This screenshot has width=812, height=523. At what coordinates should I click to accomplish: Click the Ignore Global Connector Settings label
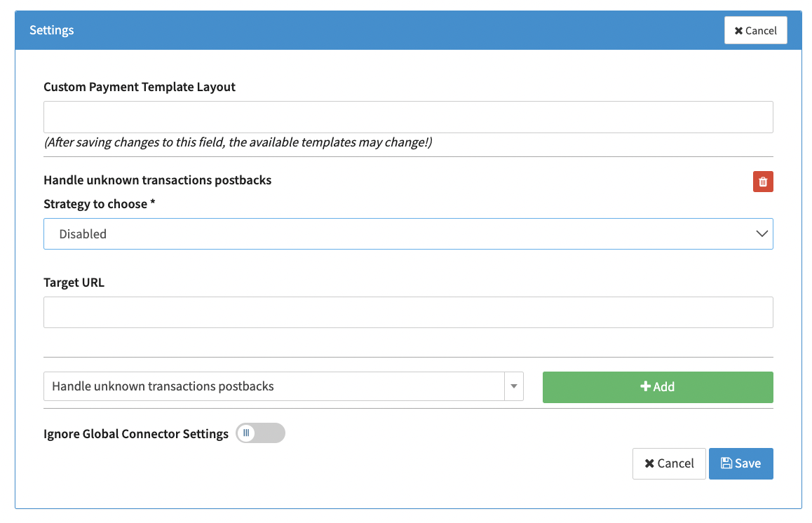click(x=136, y=434)
